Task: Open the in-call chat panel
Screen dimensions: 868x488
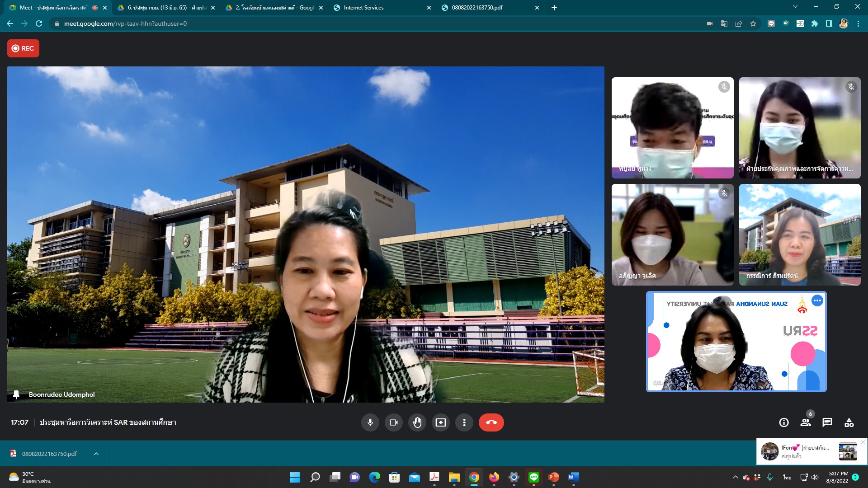Action: (x=827, y=422)
